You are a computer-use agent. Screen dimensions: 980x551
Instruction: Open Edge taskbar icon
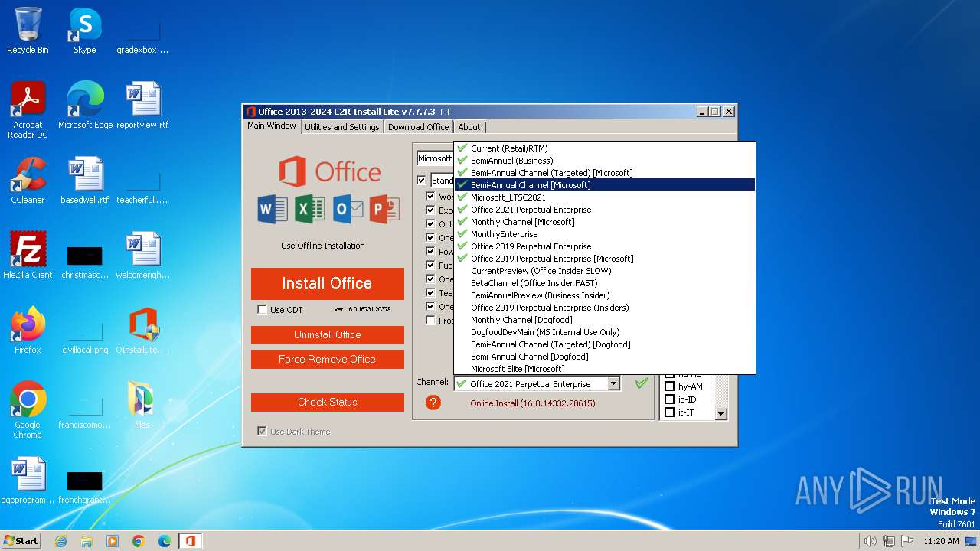coord(165,541)
